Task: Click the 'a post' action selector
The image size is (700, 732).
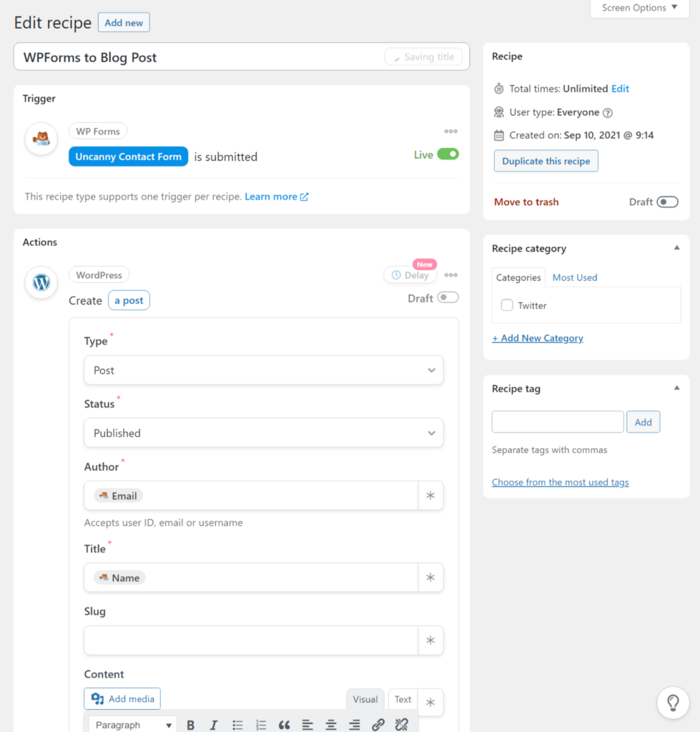Action: point(129,300)
